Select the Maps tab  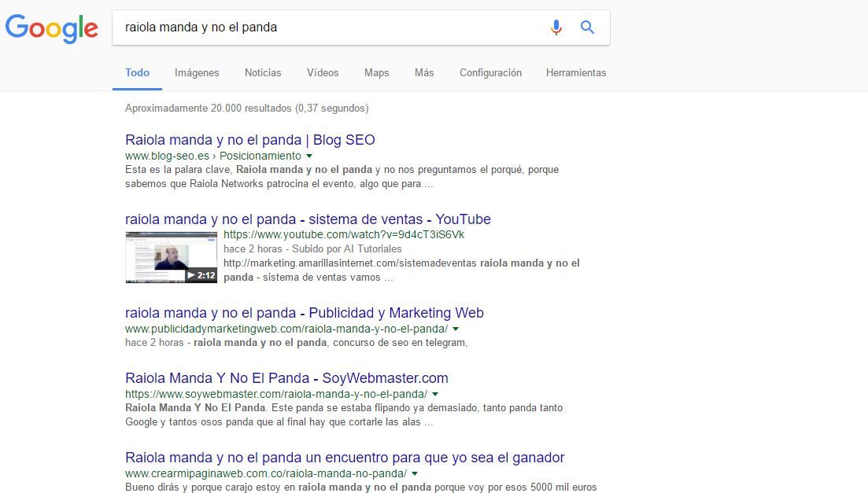pos(376,72)
